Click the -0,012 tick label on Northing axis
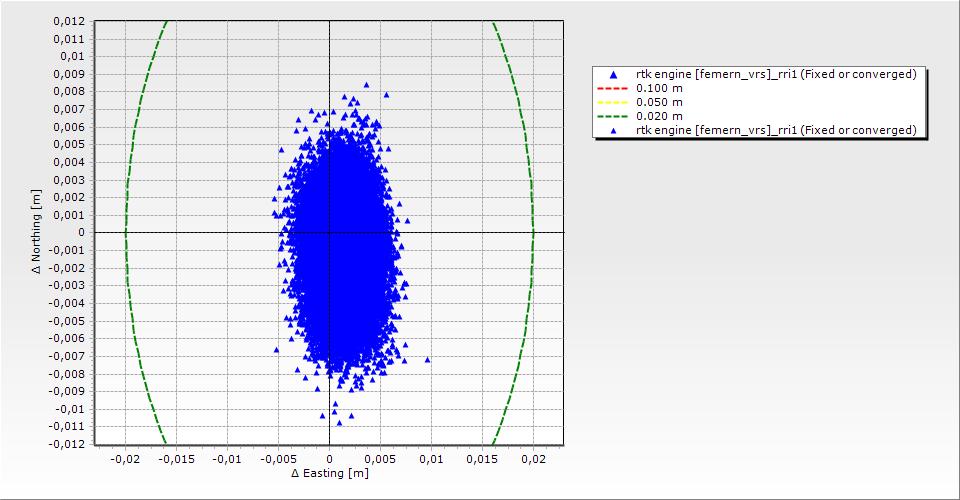The width and height of the screenshot is (960, 500). [x=65, y=444]
